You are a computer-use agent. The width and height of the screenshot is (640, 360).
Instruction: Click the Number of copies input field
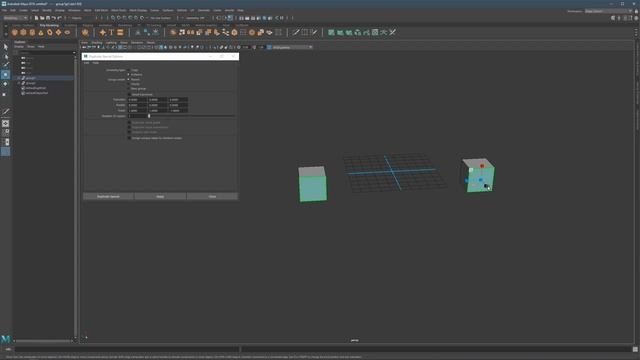[x=137, y=116]
